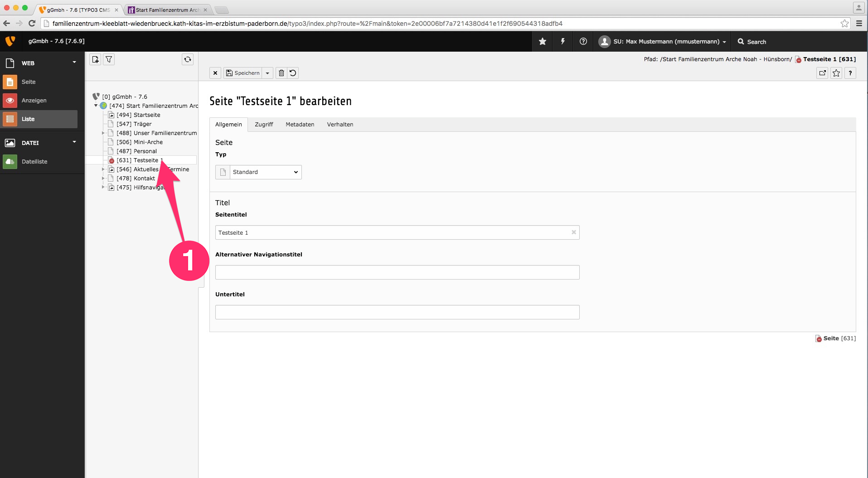Click the filter icon above page tree

point(109,59)
